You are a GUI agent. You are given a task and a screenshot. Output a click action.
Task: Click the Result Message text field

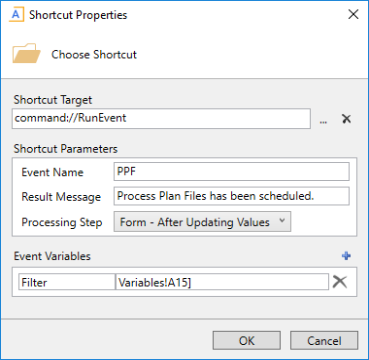coord(231,196)
